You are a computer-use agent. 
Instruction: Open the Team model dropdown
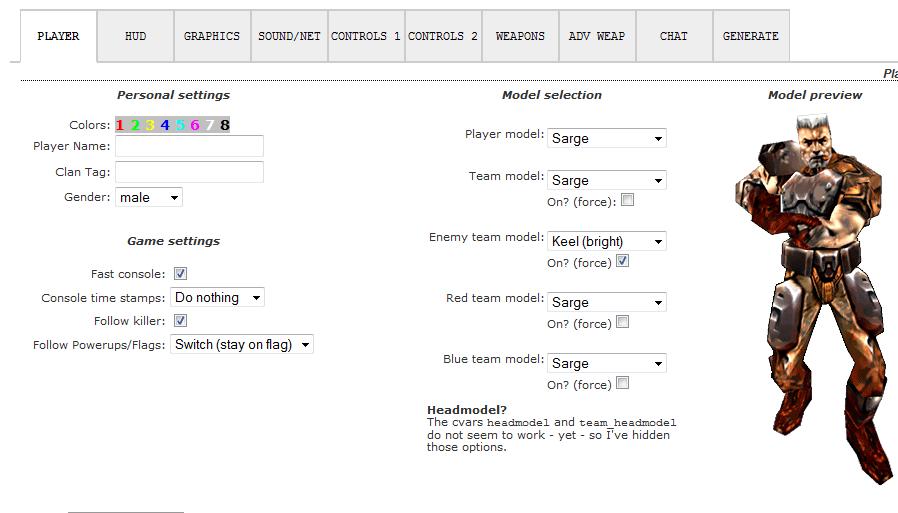click(606, 180)
